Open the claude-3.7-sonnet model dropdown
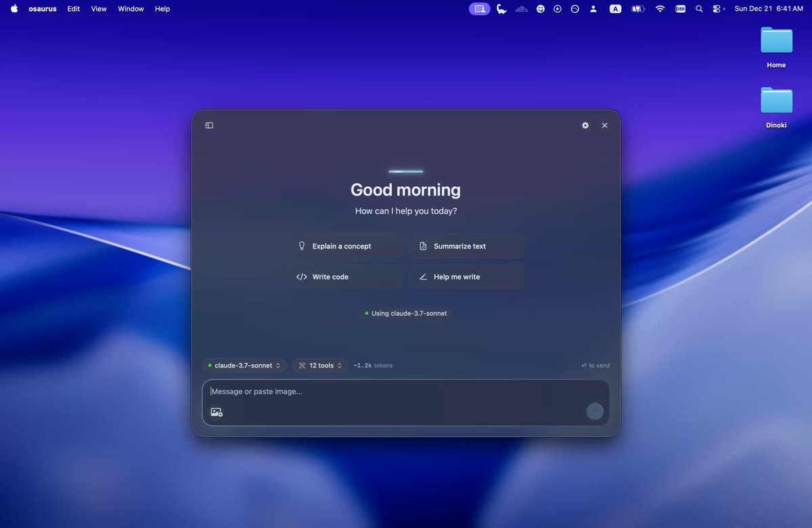This screenshot has width=812, height=528. [x=244, y=366]
